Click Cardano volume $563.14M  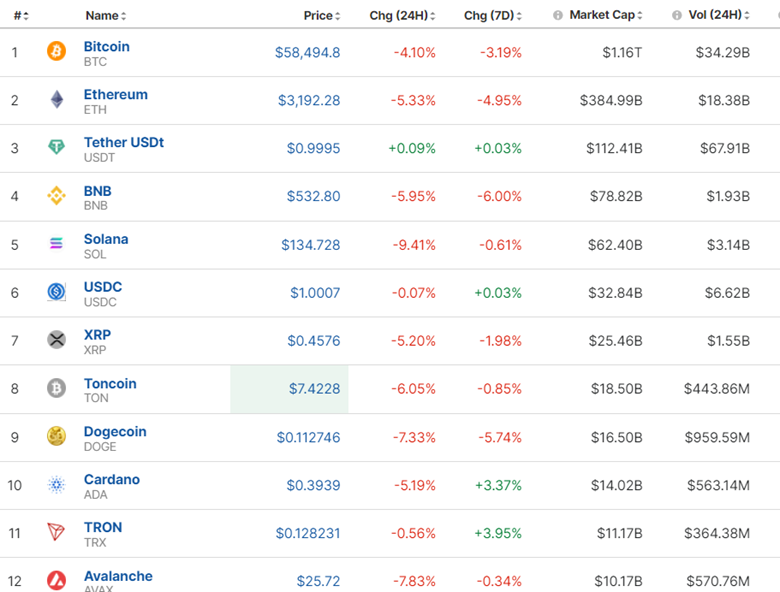click(718, 485)
